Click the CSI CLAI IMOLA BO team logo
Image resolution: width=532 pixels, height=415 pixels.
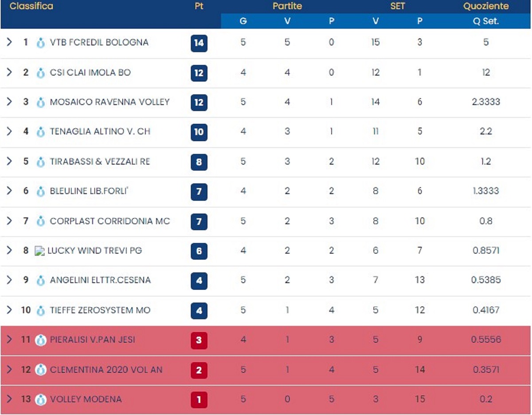(x=41, y=73)
